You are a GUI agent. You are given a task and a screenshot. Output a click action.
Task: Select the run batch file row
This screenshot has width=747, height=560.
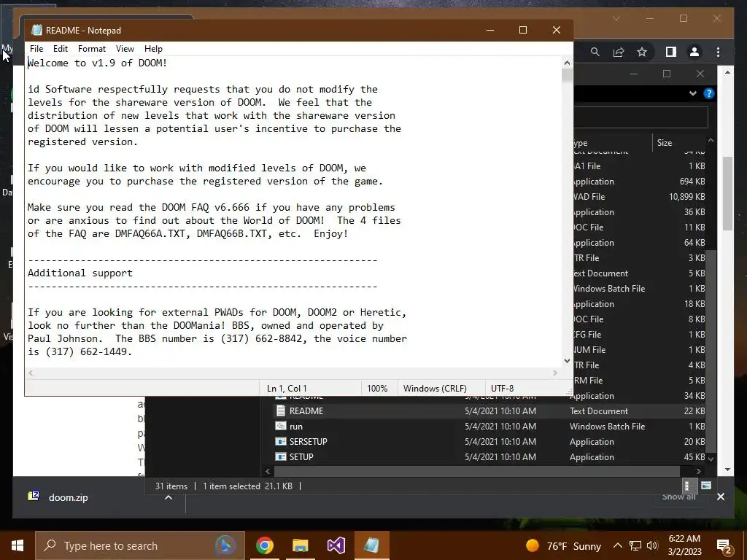(489, 426)
